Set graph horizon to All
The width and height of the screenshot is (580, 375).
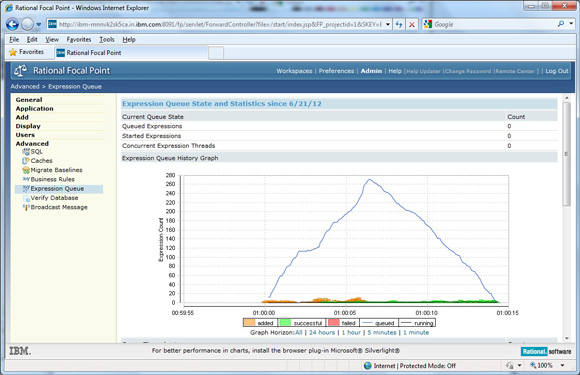[x=299, y=332]
